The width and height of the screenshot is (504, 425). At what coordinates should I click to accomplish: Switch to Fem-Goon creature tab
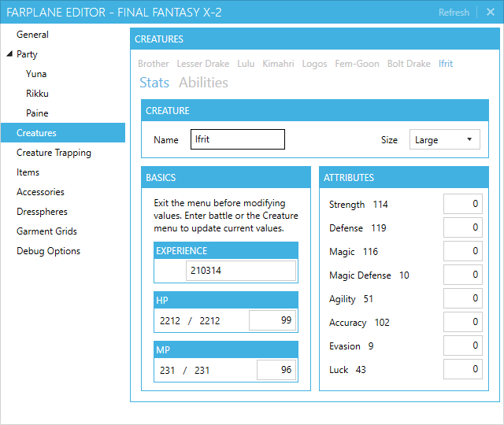tap(357, 64)
